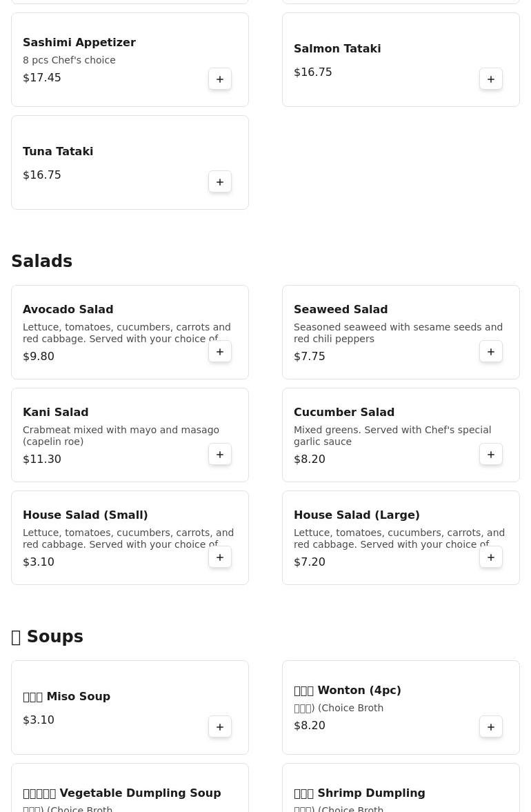Add Avocado Salad to cart
Viewport: 531px width, 812px height.
220,352
